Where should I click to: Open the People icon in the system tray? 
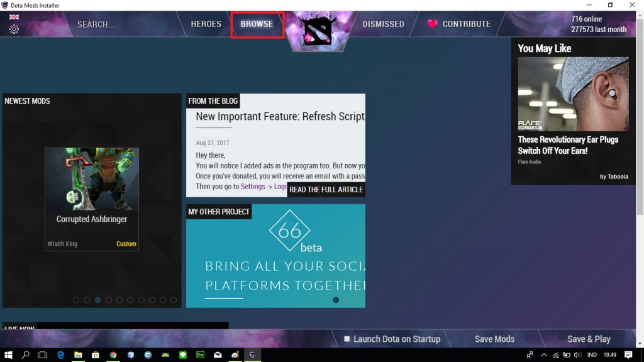[x=530, y=355]
